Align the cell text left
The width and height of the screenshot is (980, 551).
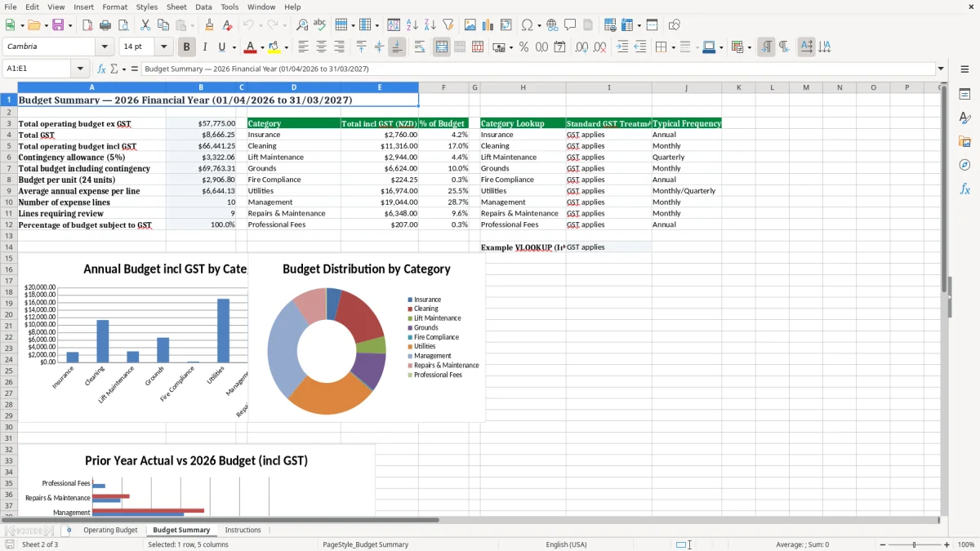click(x=304, y=47)
